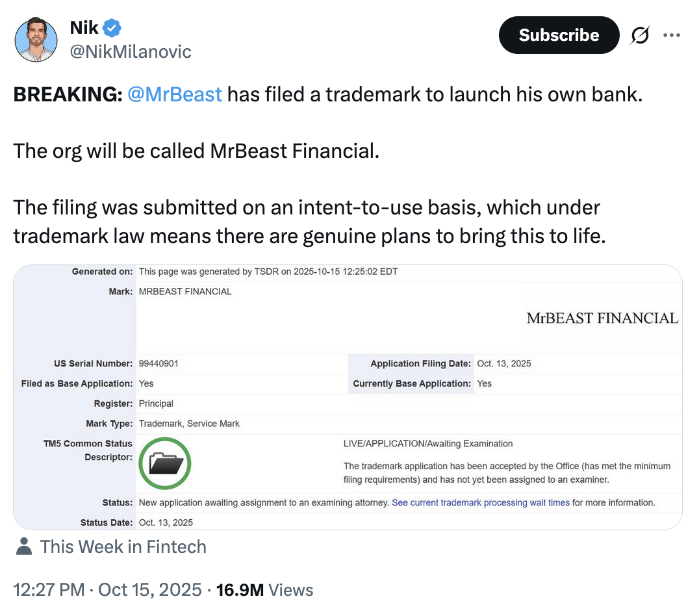Open the @MrBeast profile link

pyautogui.click(x=175, y=94)
